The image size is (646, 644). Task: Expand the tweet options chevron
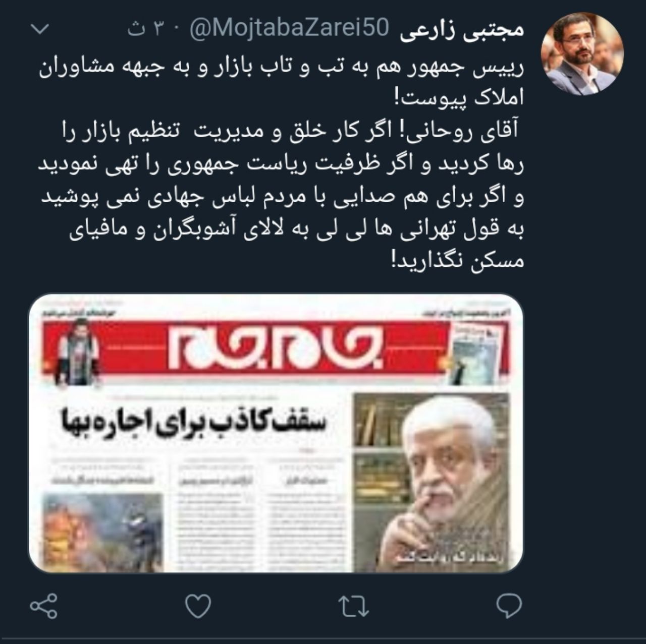point(39,31)
